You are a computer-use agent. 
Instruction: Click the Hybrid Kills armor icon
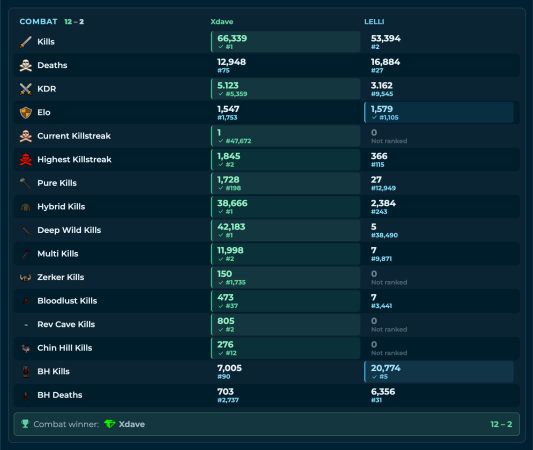coord(25,207)
